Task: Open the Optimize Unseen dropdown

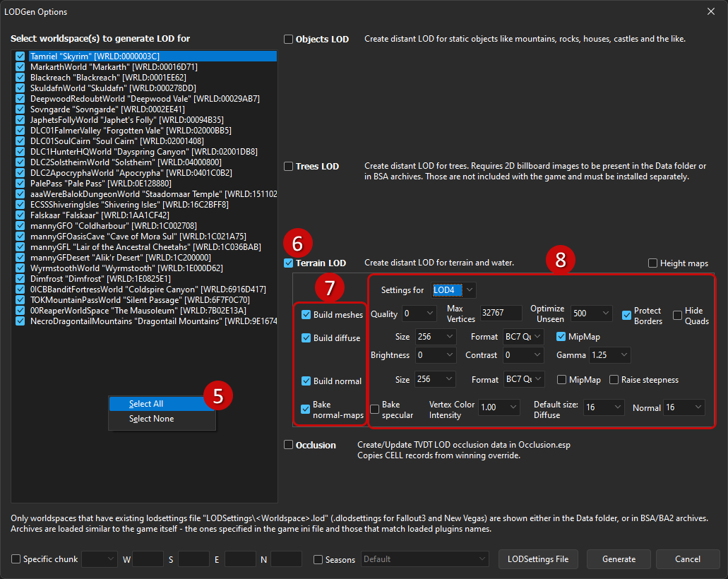Action: tap(592, 314)
